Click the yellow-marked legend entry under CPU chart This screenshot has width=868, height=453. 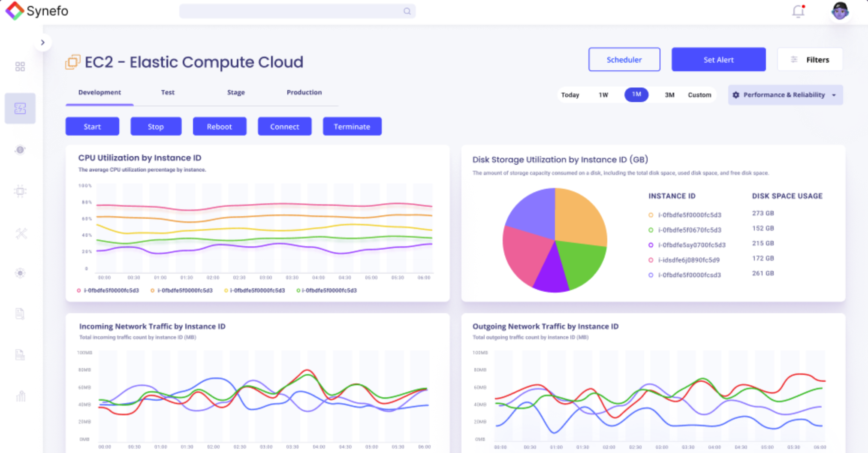[254, 290]
